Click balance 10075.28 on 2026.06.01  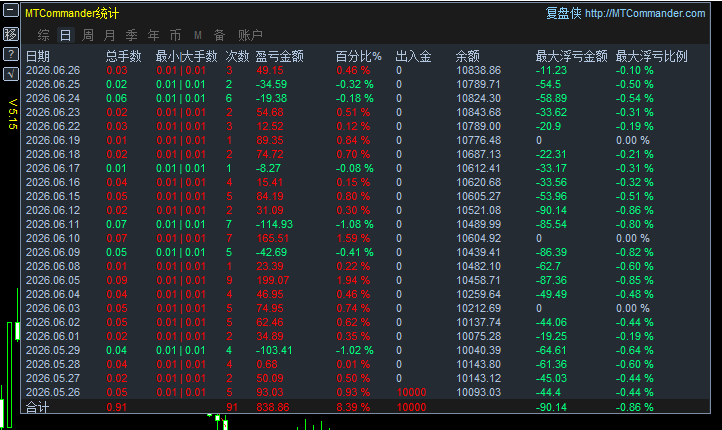coord(478,336)
